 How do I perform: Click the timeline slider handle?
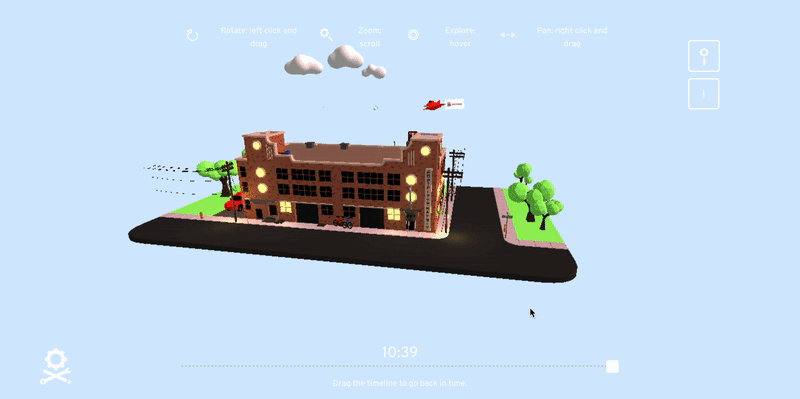point(612,366)
